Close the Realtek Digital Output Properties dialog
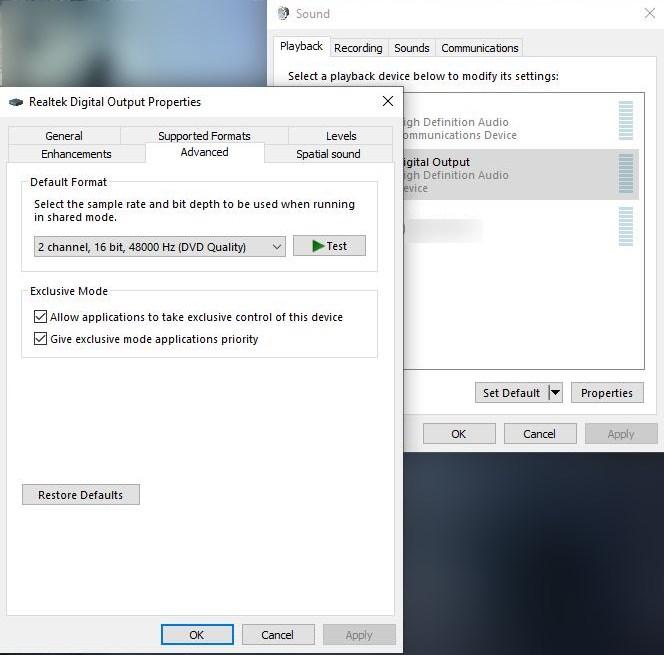 (x=387, y=101)
